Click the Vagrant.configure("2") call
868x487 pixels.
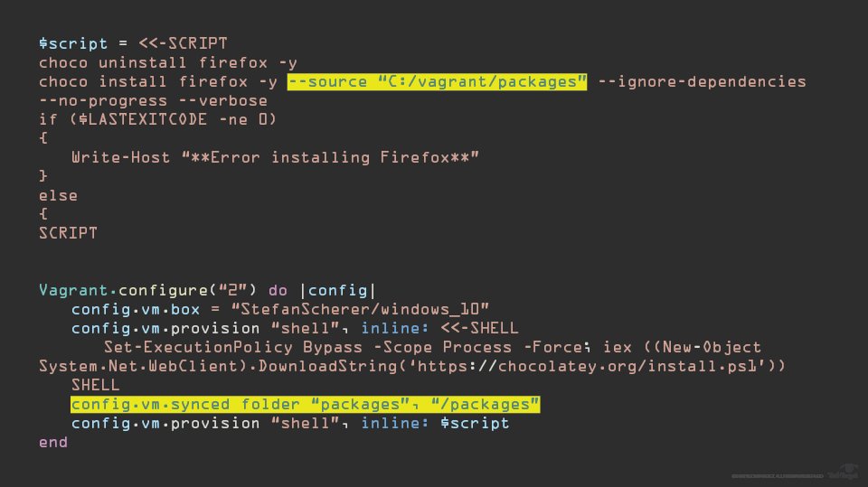click(147, 291)
